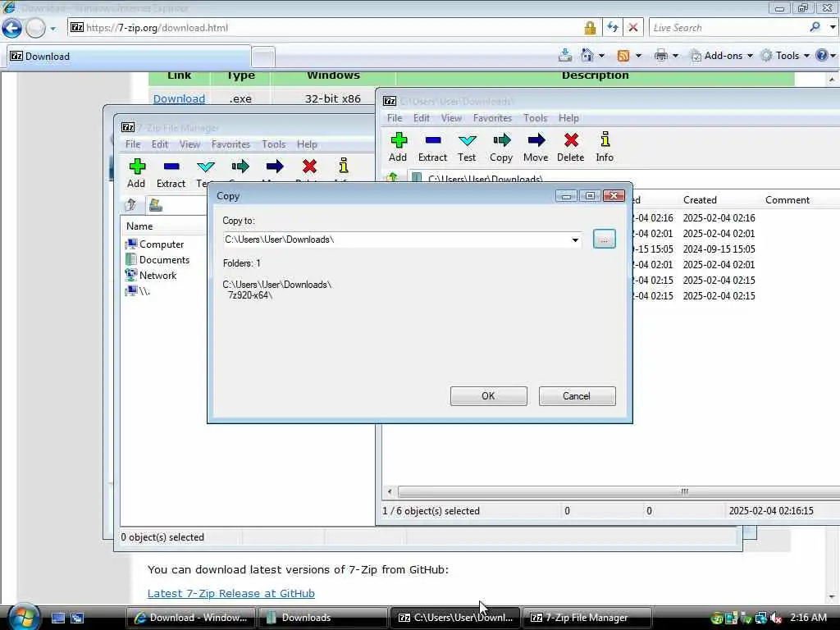Click IE Home toolbar icon
840x630 pixels.
point(587,55)
